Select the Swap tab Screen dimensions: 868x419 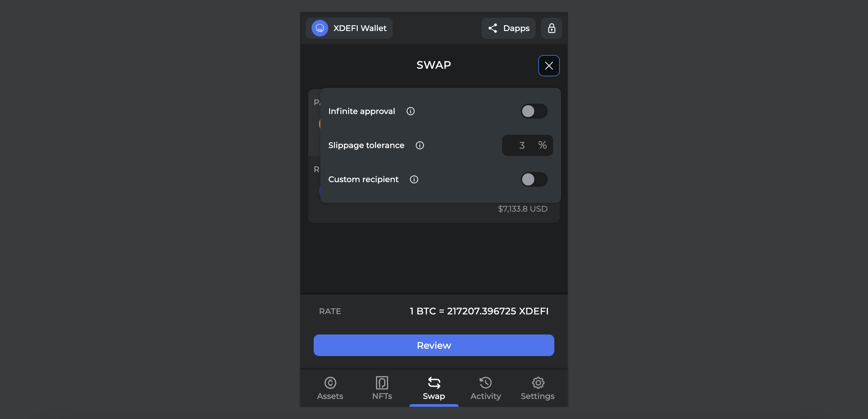tap(434, 388)
